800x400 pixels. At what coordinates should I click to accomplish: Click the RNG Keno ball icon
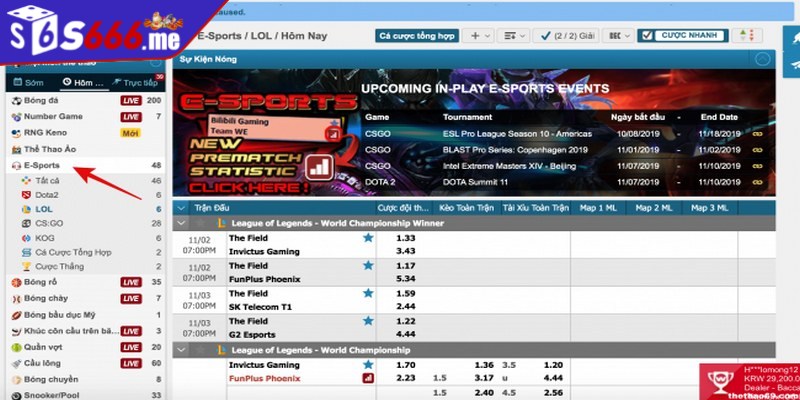[17, 133]
